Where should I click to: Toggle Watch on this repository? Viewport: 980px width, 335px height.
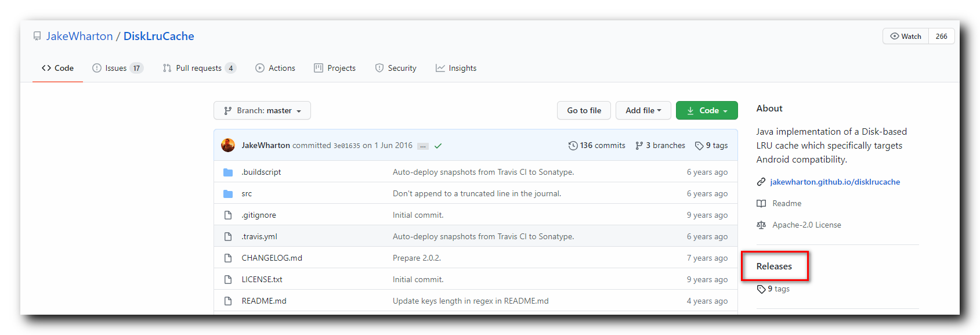[x=906, y=36]
